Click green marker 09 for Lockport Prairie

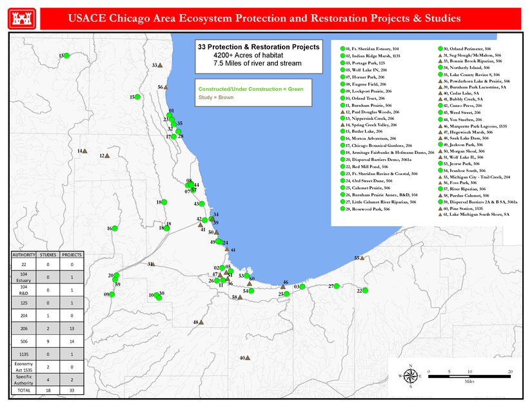[x=112, y=294]
